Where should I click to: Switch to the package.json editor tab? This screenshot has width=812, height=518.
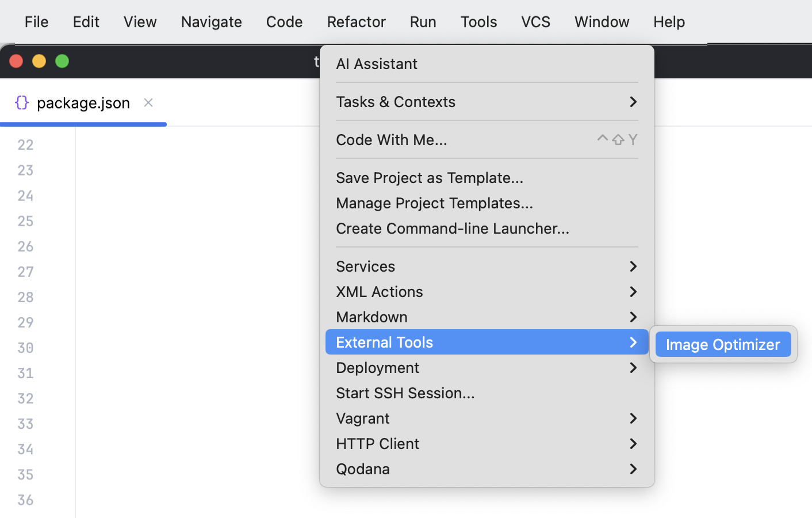click(x=83, y=102)
